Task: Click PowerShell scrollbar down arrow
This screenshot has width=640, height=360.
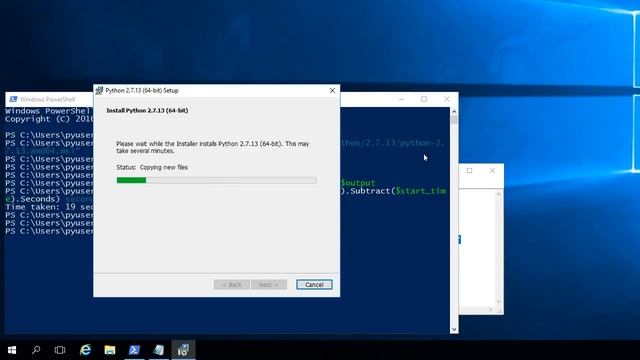Action: point(454,329)
